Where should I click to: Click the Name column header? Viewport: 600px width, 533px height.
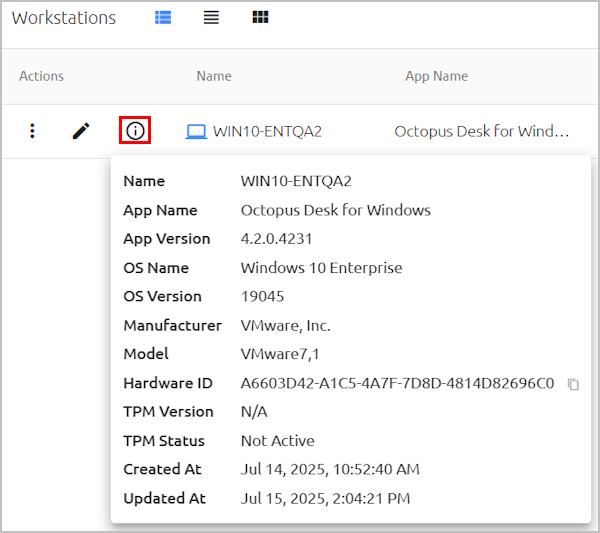(x=214, y=76)
